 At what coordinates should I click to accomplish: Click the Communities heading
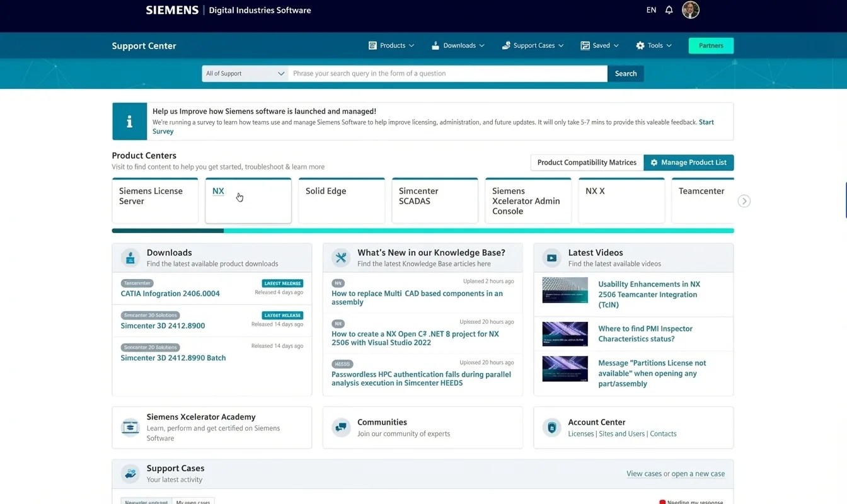coord(382,422)
